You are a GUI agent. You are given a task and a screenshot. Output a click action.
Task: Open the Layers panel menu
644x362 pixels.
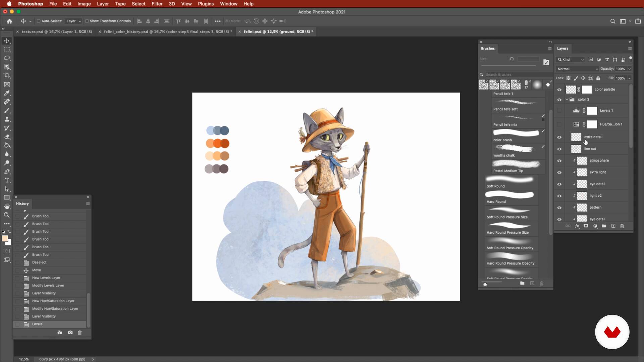(630, 49)
